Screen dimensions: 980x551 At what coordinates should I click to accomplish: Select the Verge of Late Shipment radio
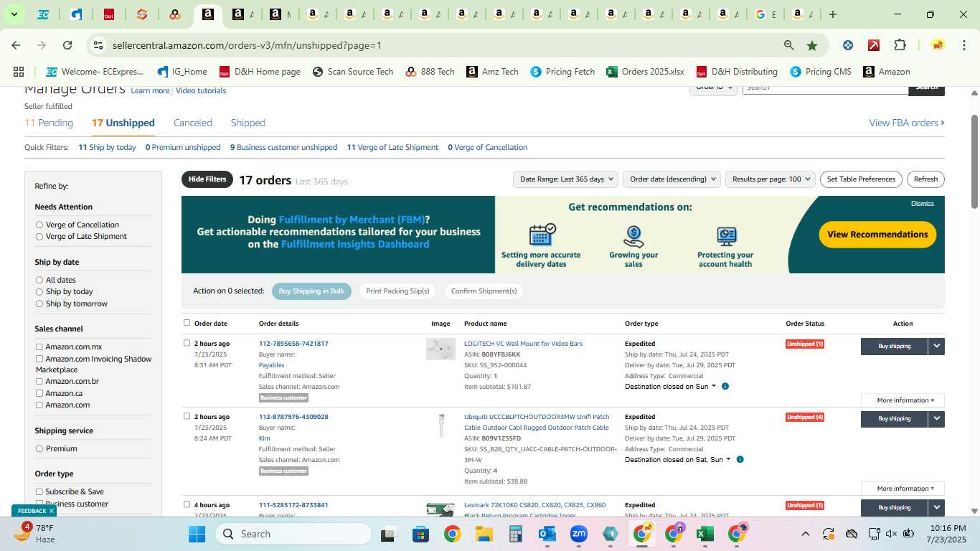pos(39,236)
